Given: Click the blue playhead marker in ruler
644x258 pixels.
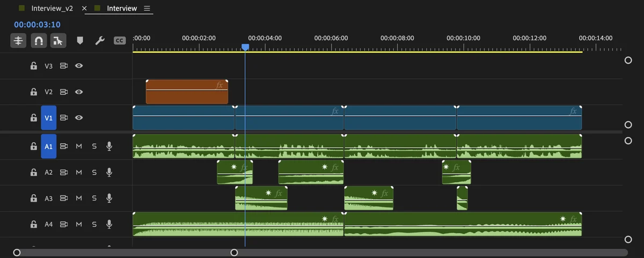Looking at the screenshot, I should pos(245,47).
